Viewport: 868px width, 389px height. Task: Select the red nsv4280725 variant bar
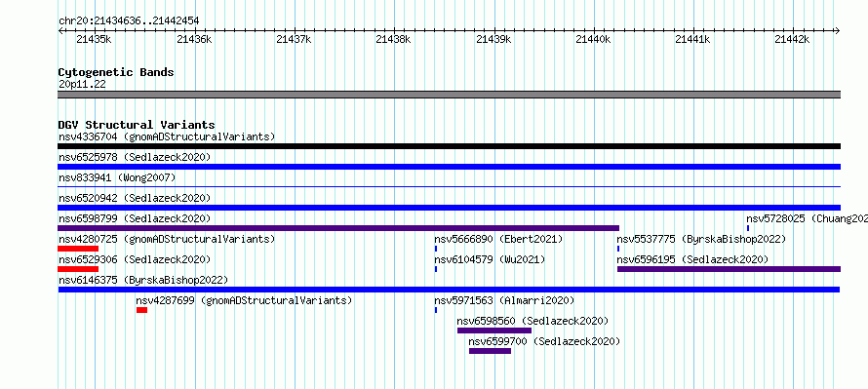[x=78, y=249]
